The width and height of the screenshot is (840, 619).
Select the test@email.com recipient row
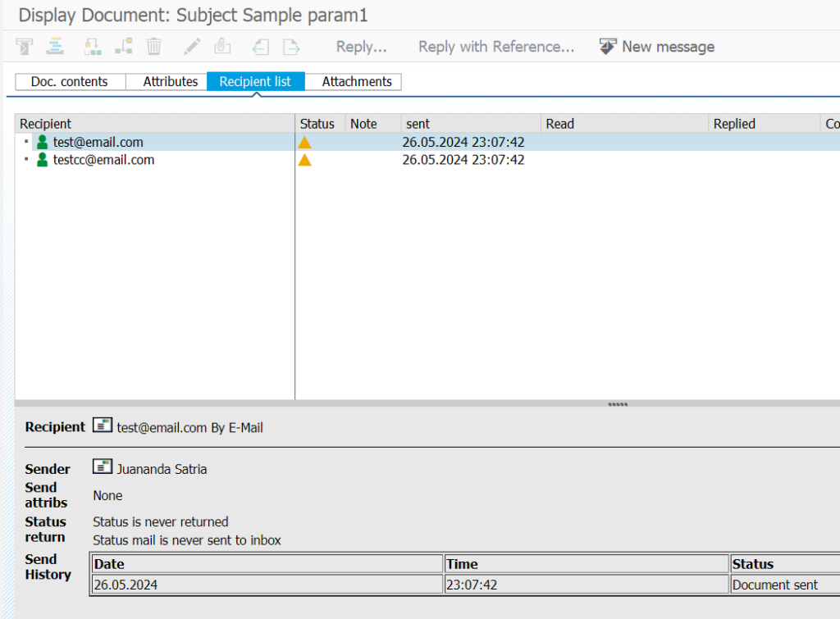[98, 143]
